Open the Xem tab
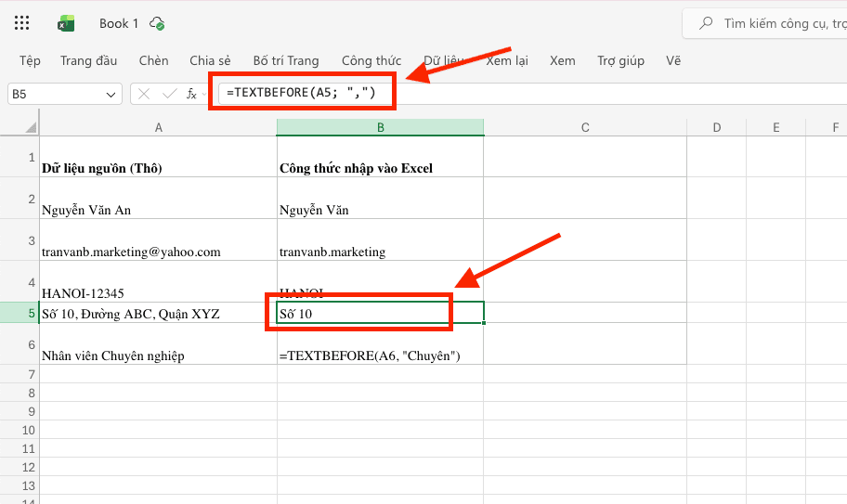 coord(562,60)
